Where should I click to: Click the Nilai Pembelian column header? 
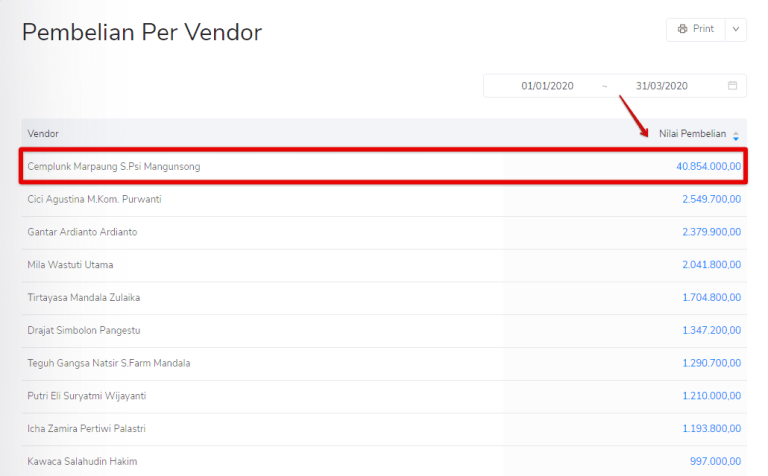[693, 134]
